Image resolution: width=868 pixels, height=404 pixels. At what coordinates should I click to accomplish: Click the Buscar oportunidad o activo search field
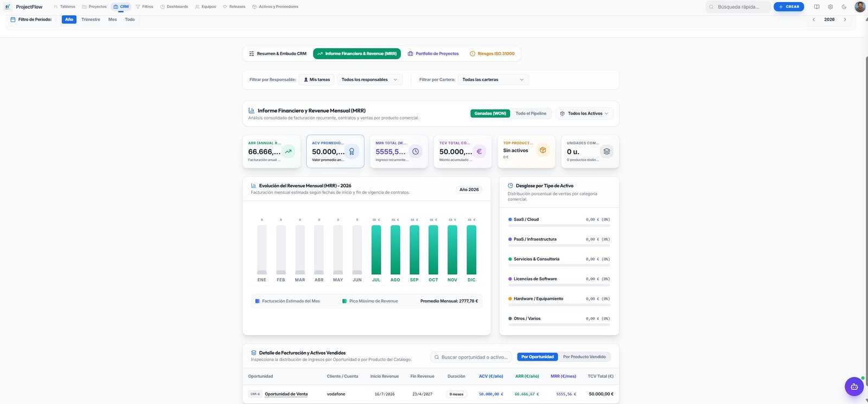point(471,357)
